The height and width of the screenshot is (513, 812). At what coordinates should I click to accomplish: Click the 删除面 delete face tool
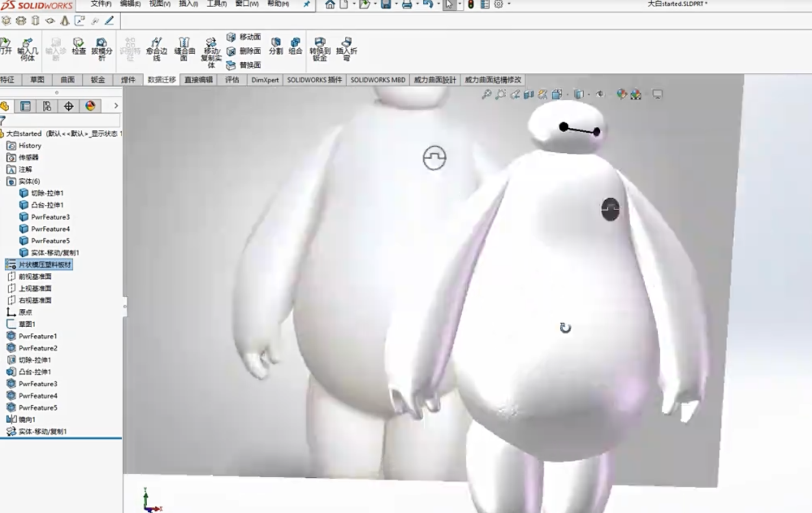pos(244,51)
